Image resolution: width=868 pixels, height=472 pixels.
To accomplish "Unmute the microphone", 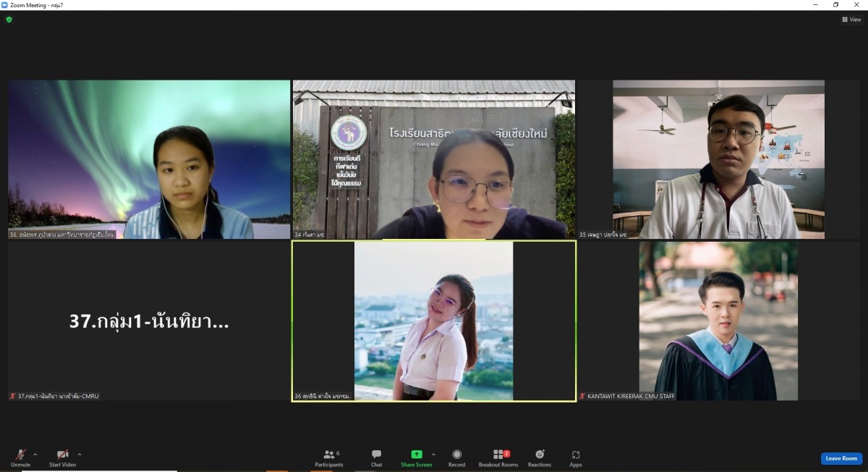I will point(20,456).
